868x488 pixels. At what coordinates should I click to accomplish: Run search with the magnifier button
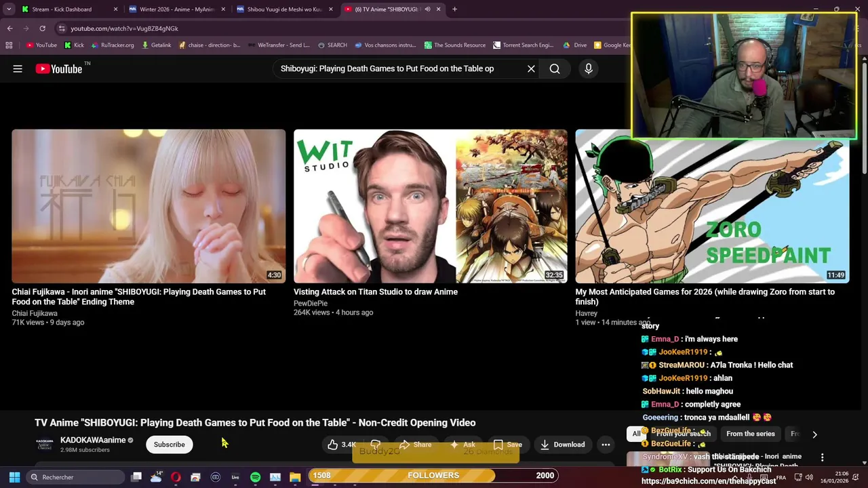point(555,68)
